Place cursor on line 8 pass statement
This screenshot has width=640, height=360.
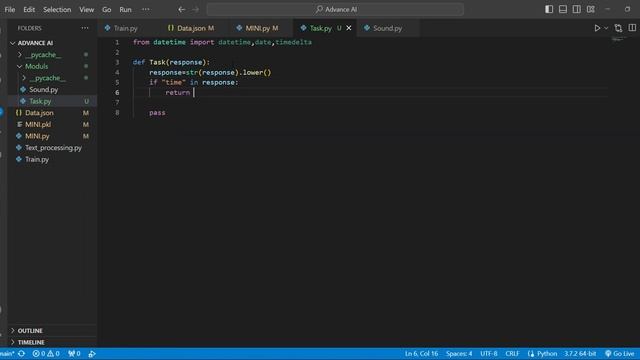[157, 113]
